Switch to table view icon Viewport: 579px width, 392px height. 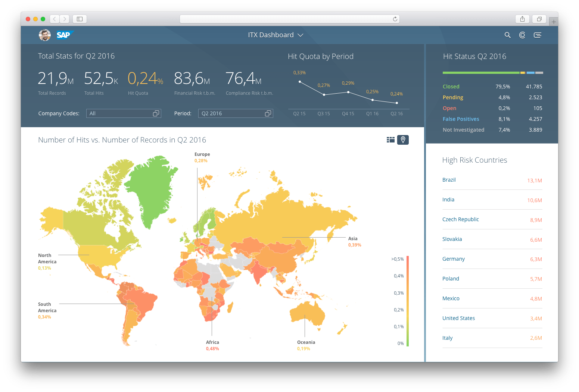[390, 139]
